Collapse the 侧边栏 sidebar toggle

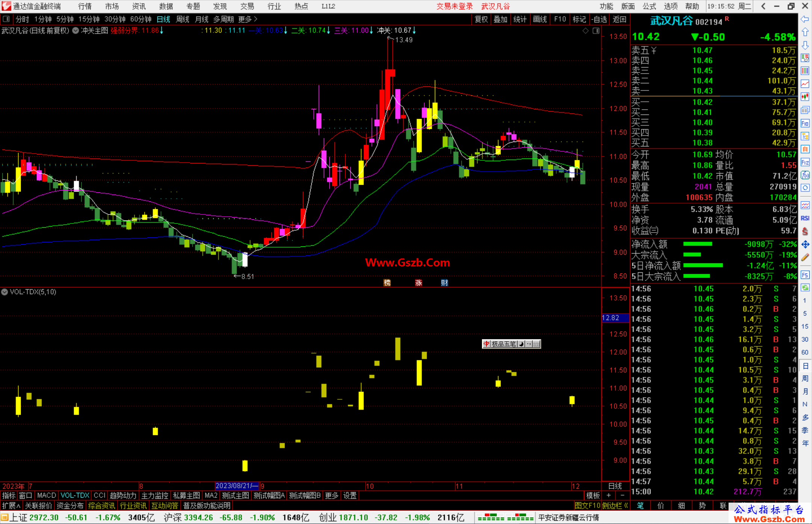[x=615, y=506]
